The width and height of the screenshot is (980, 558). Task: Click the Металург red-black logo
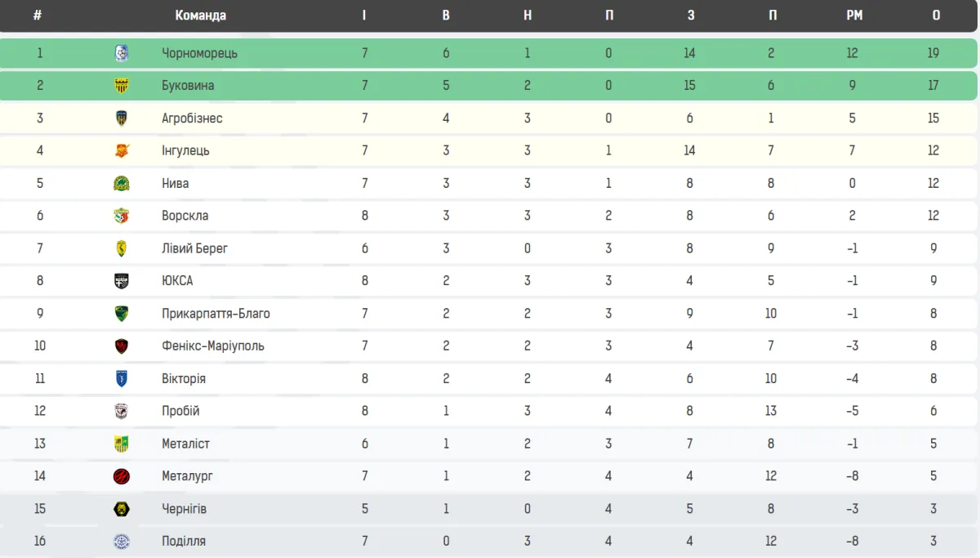121,476
